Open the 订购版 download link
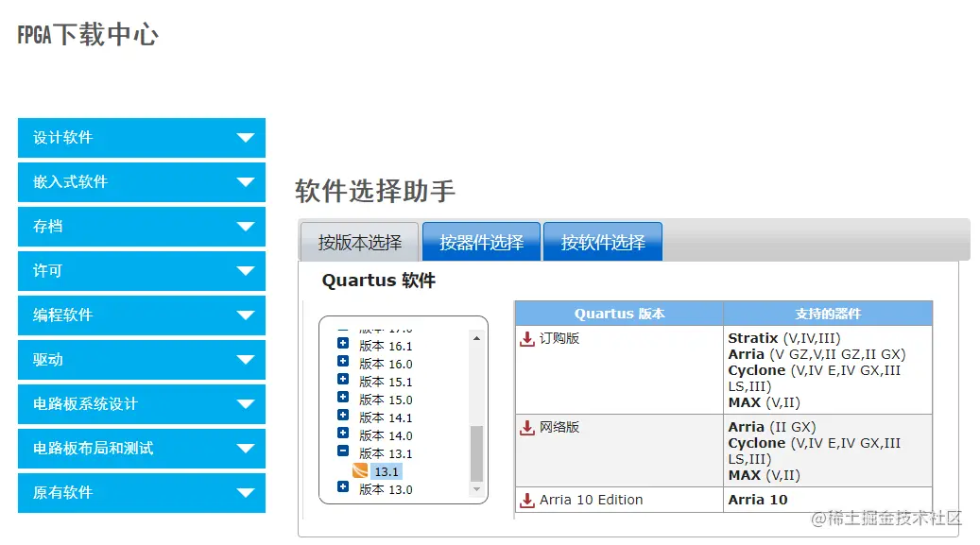 [559, 338]
